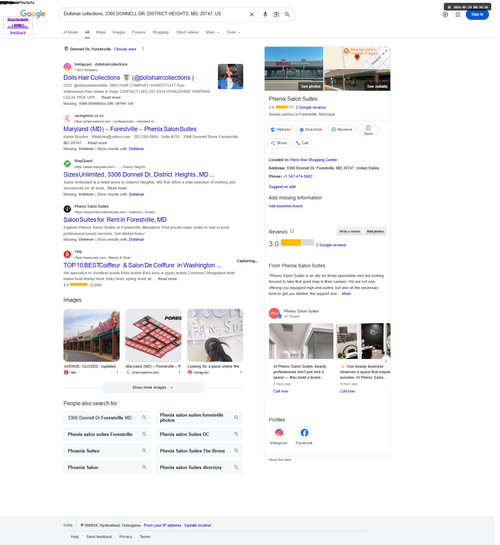500x545 pixels.
Task: Start voice search with microphone icon
Action: (x=265, y=14)
